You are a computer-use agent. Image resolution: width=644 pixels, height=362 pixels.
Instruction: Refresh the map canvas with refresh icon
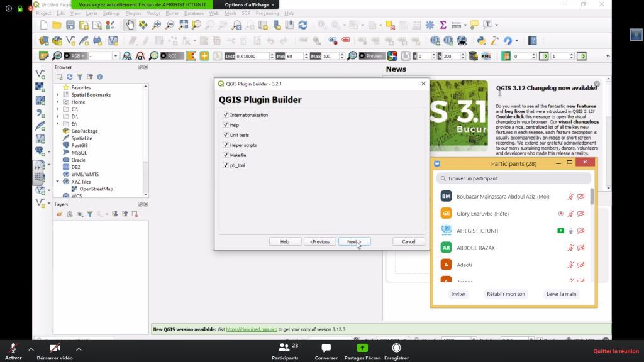click(303, 25)
